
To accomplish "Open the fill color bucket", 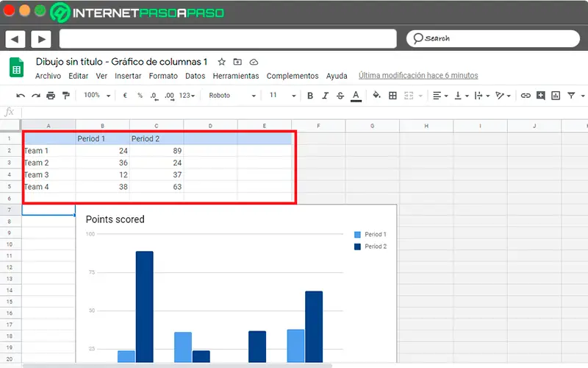I will [376, 96].
